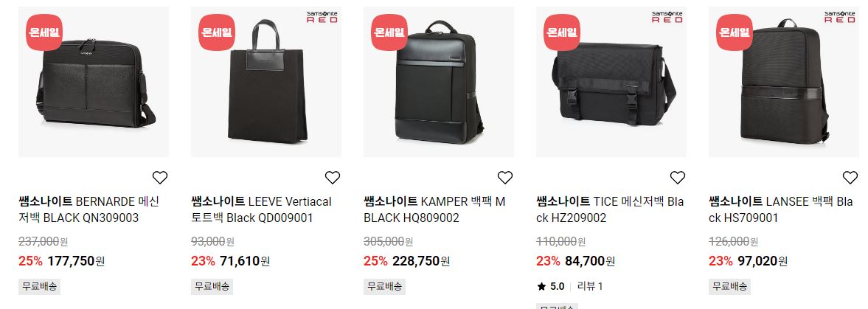Screen dimensions: 868x309
Task: Click the star rating 5.0 on TICE bag
Action: (551, 286)
